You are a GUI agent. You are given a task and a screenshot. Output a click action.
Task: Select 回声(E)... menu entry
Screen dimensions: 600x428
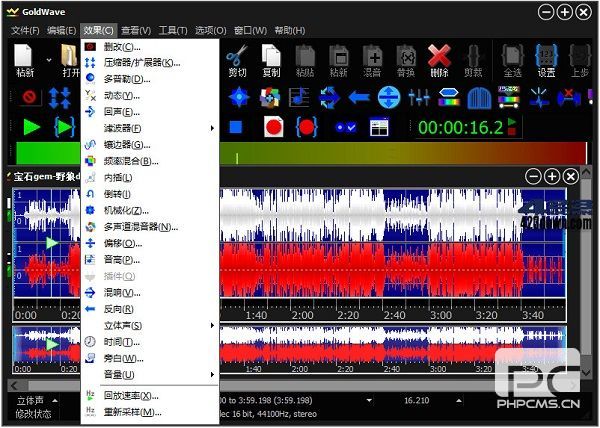[150, 112]
